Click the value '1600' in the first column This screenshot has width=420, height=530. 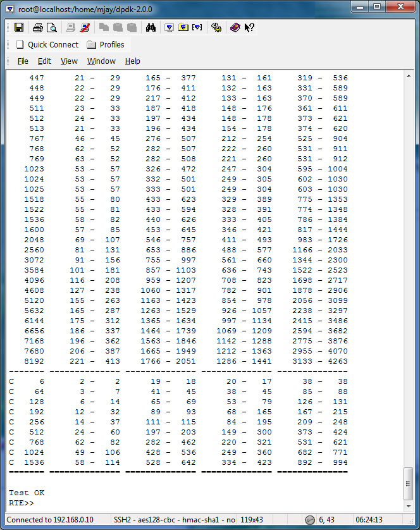34,230
